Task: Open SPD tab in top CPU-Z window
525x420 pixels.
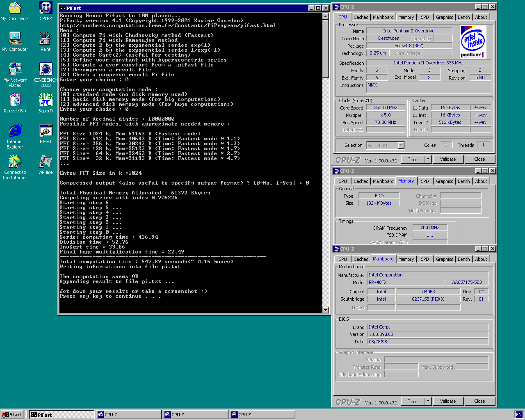Action: pos(425,17)
